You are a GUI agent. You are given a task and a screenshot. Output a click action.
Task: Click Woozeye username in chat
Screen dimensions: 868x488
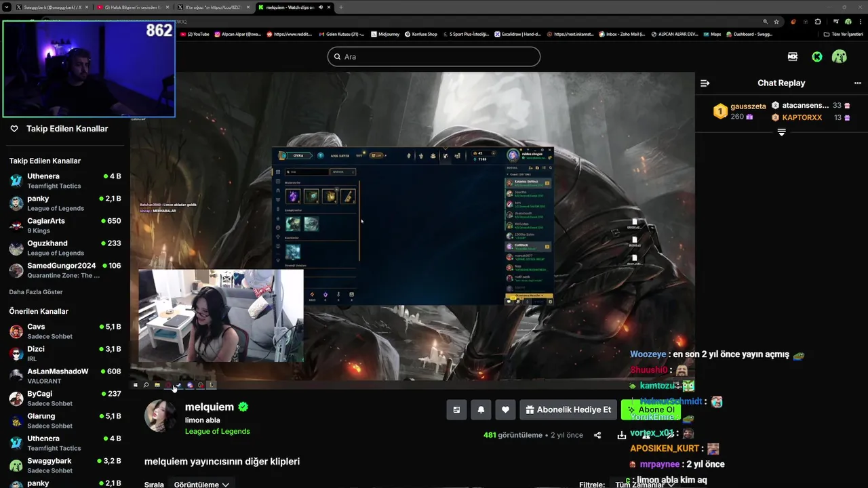[x=648, y=354]
